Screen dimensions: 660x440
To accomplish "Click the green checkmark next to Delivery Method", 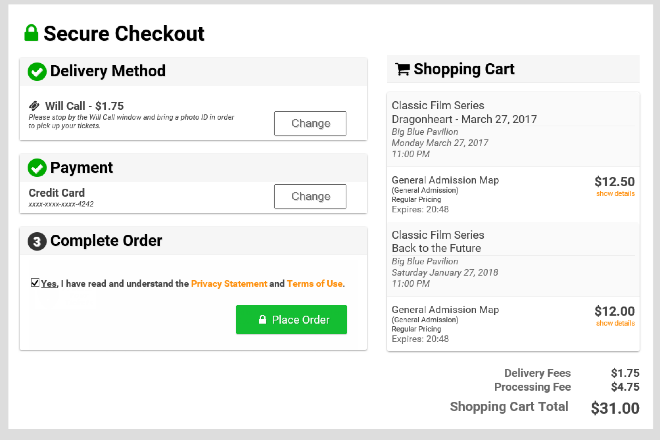I will [37, 71].
